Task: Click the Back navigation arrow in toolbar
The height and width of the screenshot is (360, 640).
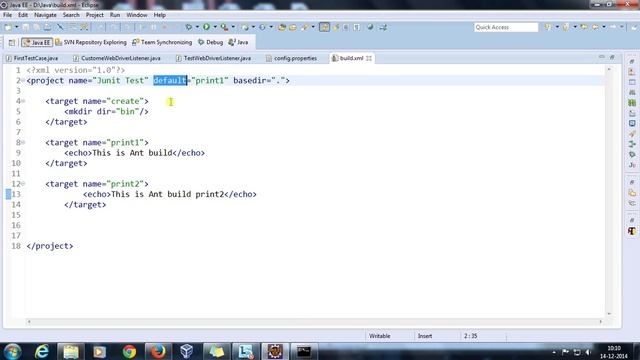Action: 596,27
